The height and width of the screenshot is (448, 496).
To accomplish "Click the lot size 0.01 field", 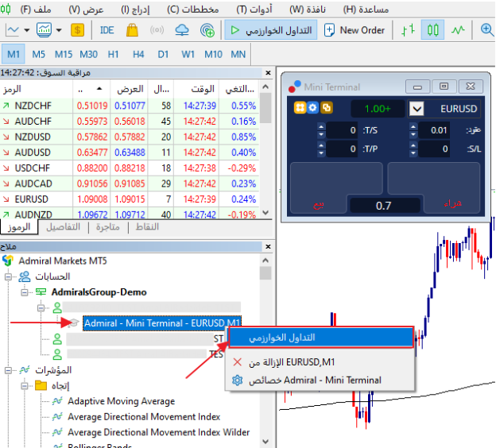I will pos(434,130).
